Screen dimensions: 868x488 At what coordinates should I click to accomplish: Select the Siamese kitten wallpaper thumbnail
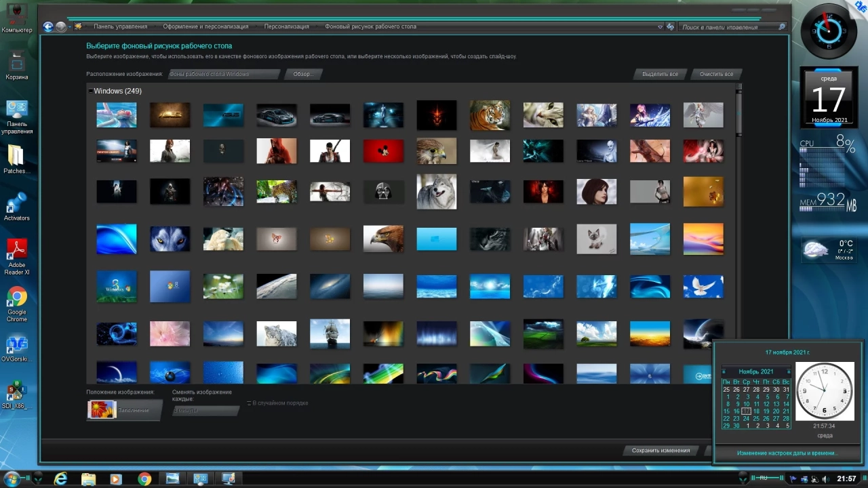tap(597, 239)
